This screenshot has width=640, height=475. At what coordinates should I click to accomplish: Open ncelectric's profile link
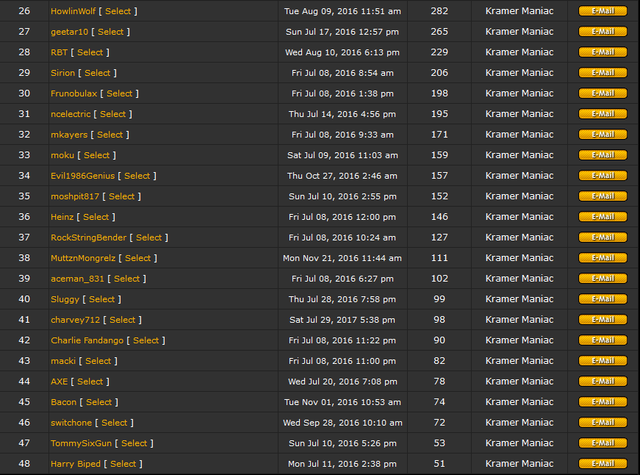pyautogui.click(x=71, y=114)
